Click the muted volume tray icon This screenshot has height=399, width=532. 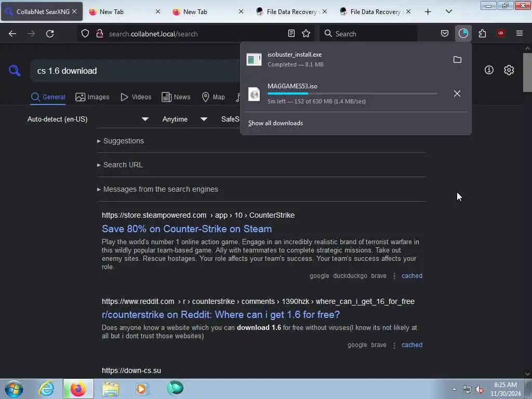point(480,390)
